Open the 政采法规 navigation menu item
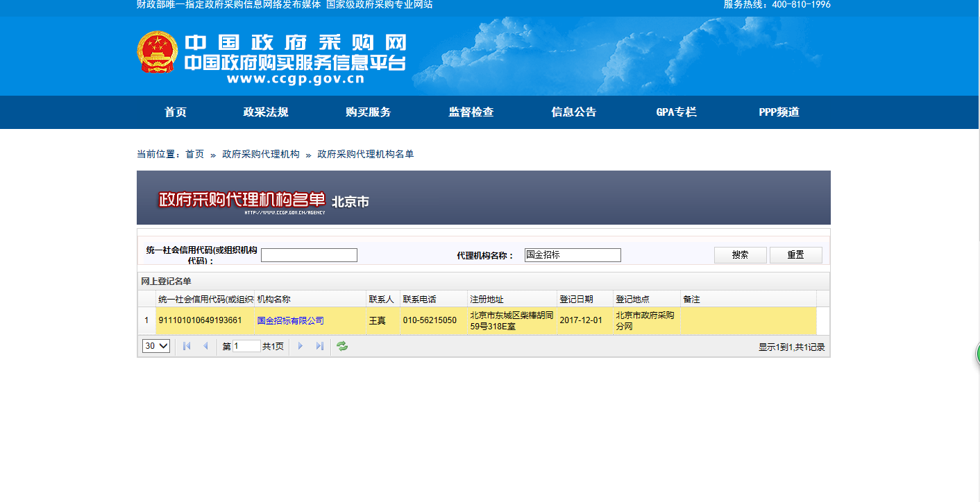 266,112
